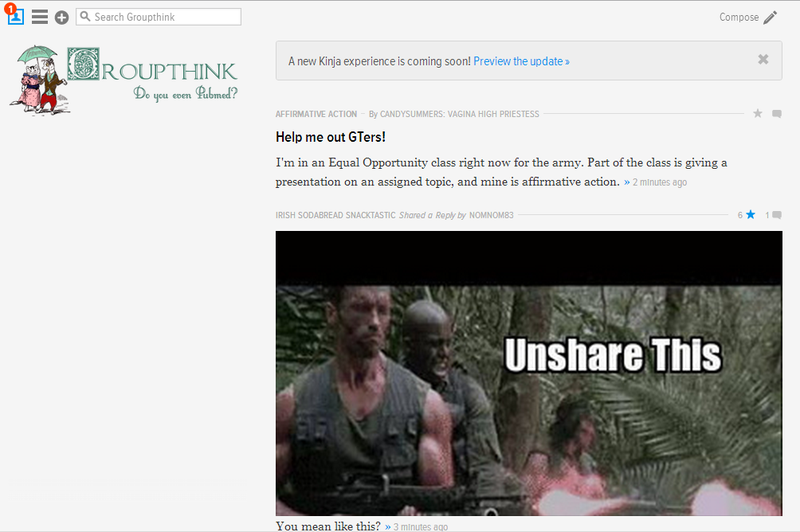800x532 pixels.
Task: Click the You mean like this? text
Action: click(x=328, y=526)
